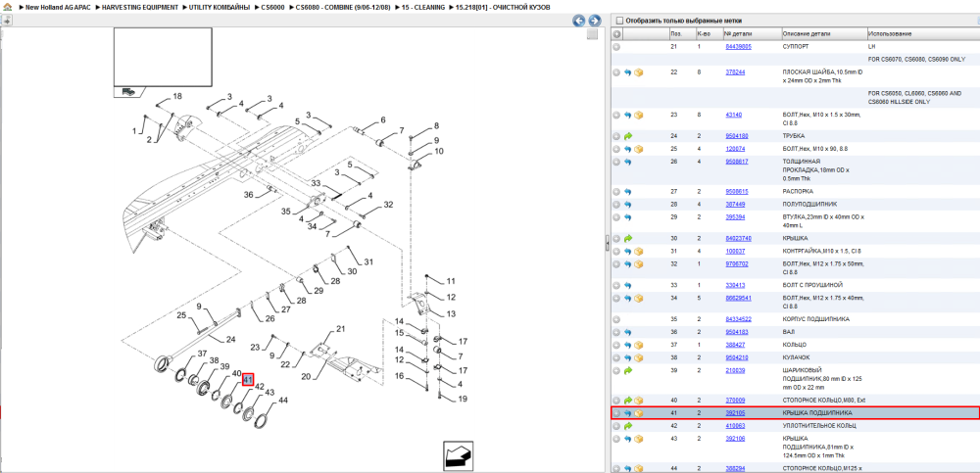
Task: Open 'CS6080 - COMBINE (9/06-12/08)' breadcrumb
Action: coord(342,7)
